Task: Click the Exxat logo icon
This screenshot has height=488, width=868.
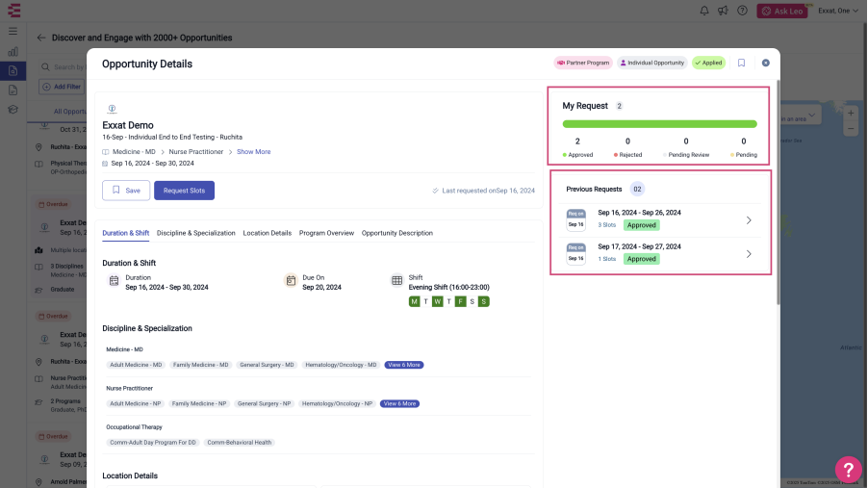Action: click(13, 11)
